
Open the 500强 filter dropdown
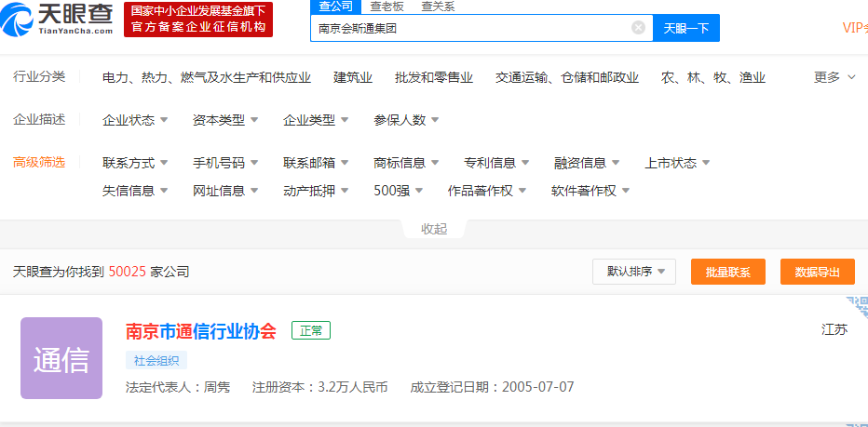(x=399, y=192)
